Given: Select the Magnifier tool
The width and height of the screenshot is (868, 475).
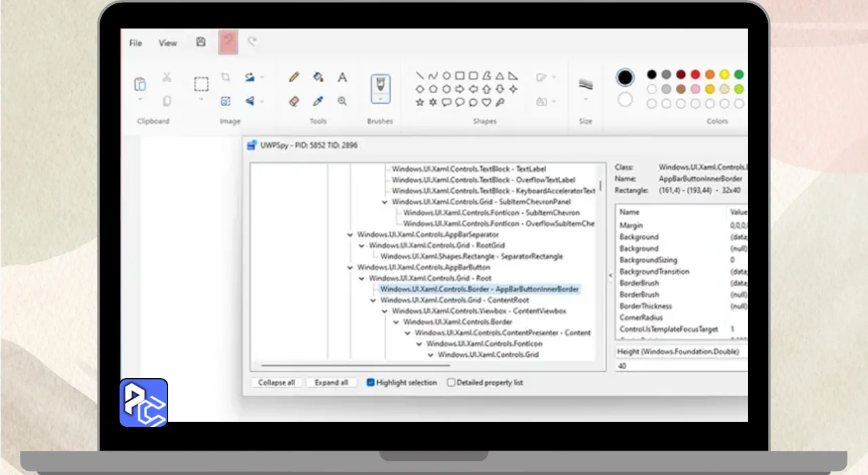Looking at the screenshot, I should [342, 101].
